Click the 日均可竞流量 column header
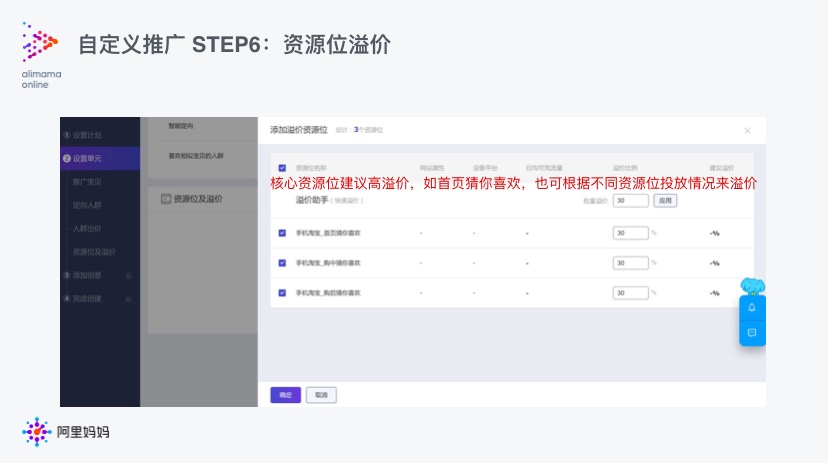The width and height of the screenshot is (828, 463). (x=544, y=168)
